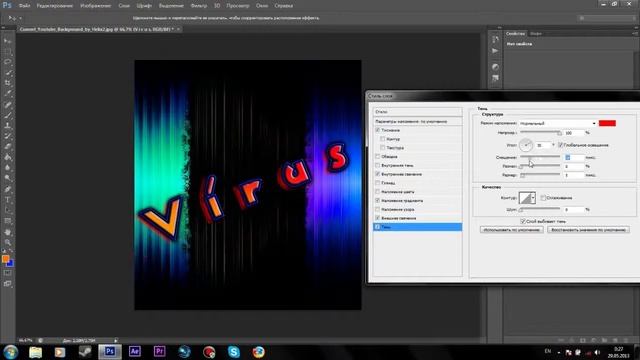This screenshot has height=360, width=640.
Task: Open Skype from the taskbar
Action: (x=234, y=351)
